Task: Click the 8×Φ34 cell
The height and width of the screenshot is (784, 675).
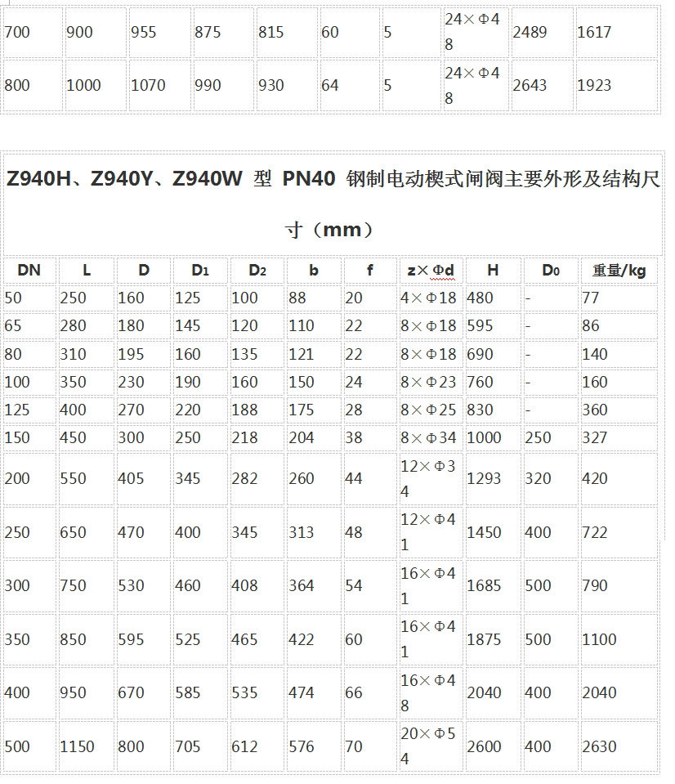Action: click(429, 437)
